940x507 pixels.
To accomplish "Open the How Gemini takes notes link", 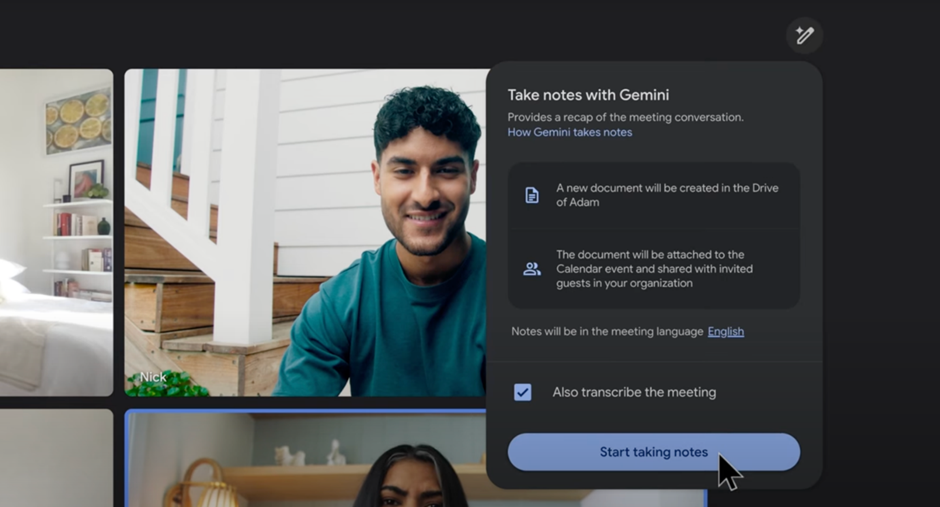I will click(569, 132).
